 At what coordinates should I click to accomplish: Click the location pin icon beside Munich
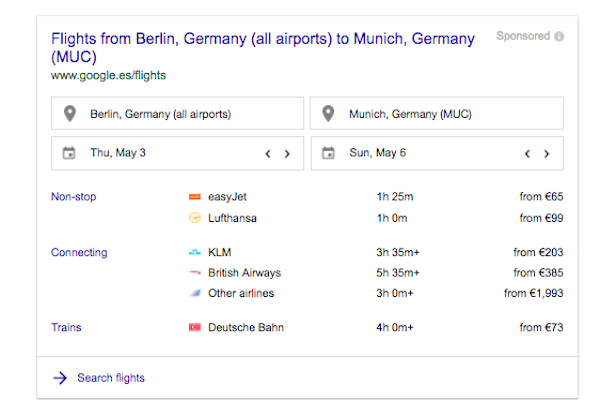(328, 114)
